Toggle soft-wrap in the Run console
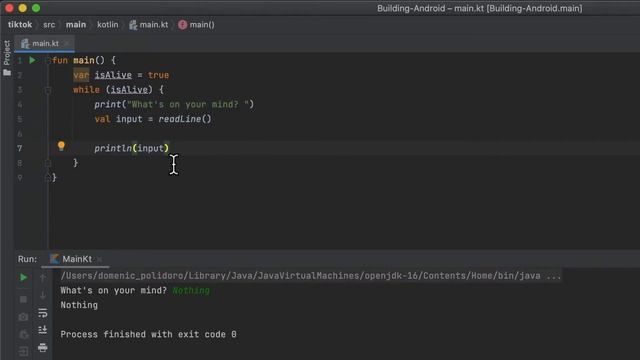The image size is (640, 360). pyautogui.click(x=43, y=313)
